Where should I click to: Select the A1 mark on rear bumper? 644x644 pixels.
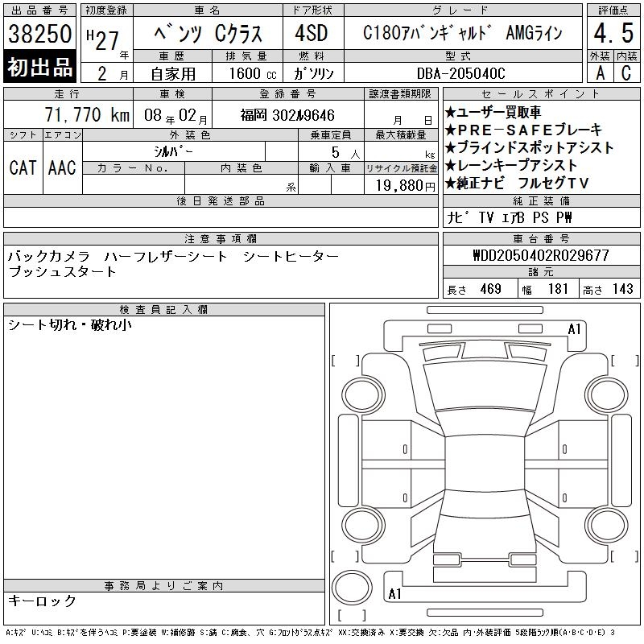point(394,594)
